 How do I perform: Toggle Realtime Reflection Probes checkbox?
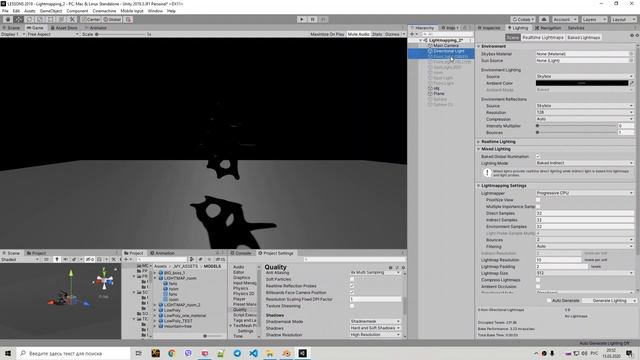pos(352,286)
